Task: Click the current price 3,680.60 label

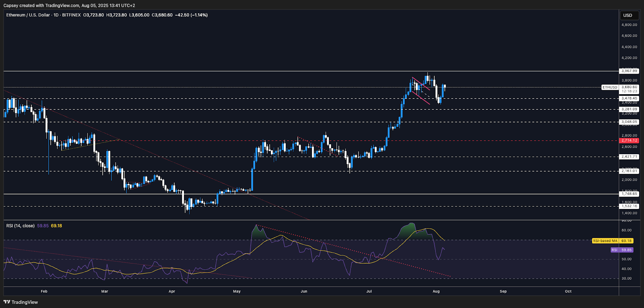Action: 629,87
